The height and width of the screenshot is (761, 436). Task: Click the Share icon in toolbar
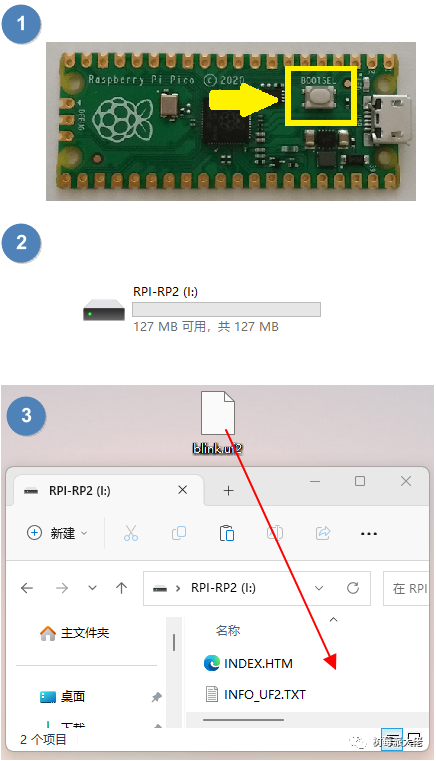pyautogui.click(x=323, y=533)
